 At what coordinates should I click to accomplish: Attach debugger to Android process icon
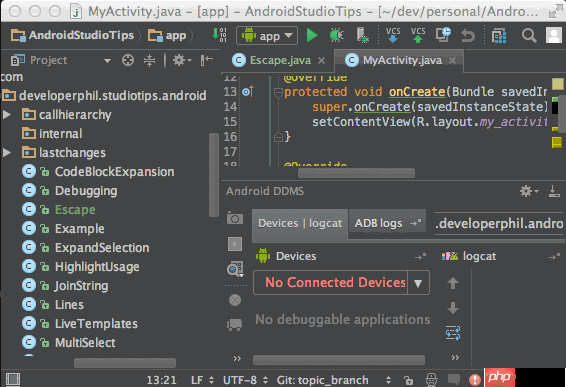[362, 35]
